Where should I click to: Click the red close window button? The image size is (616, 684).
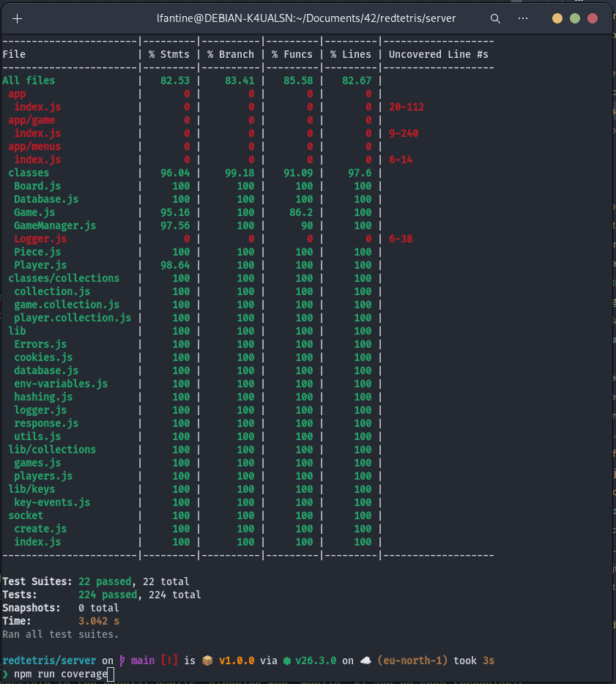[593, 18]
